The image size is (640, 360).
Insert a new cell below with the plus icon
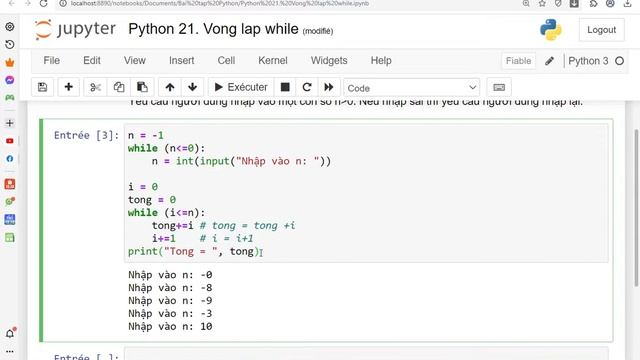pyautogui.click(x=69, y=87)
